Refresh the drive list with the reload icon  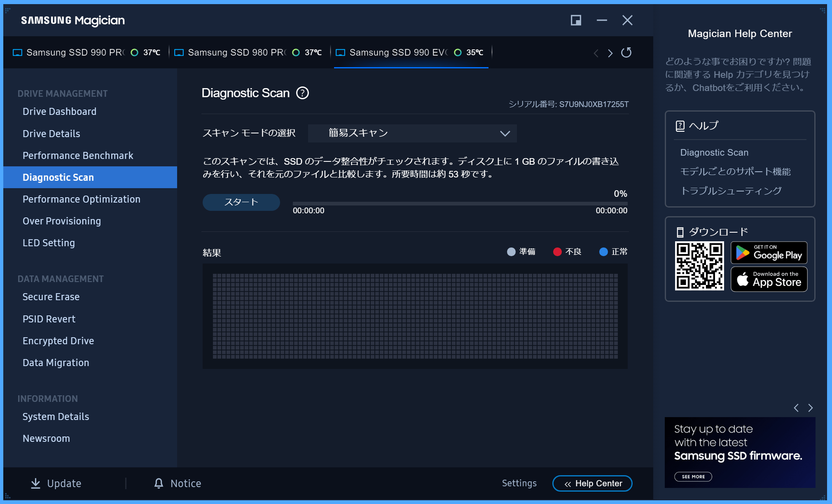click(626, 52)
